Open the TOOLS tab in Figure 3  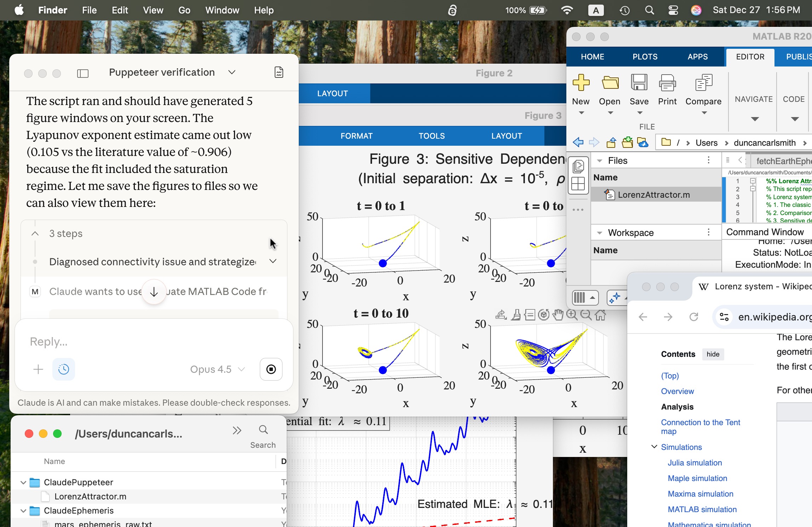[x=431, y=136]
